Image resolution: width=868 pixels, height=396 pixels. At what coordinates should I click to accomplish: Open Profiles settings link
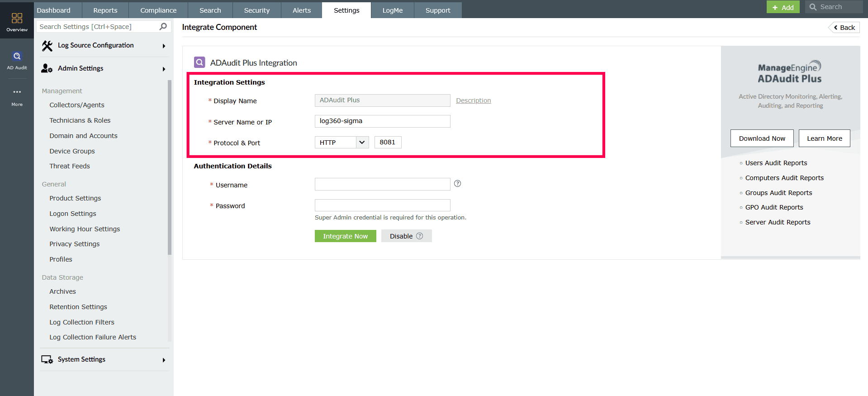[x=61, y=259]
